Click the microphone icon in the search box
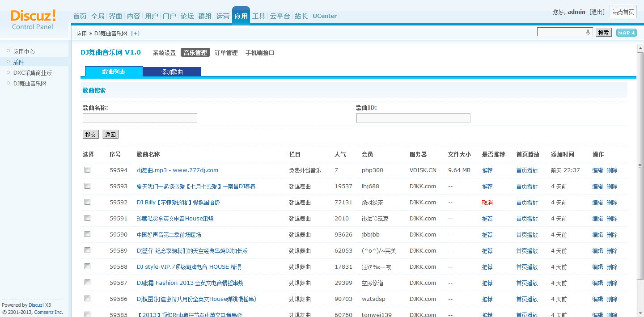The width and height of the screenshot is (644, 317). click(588, 31)
